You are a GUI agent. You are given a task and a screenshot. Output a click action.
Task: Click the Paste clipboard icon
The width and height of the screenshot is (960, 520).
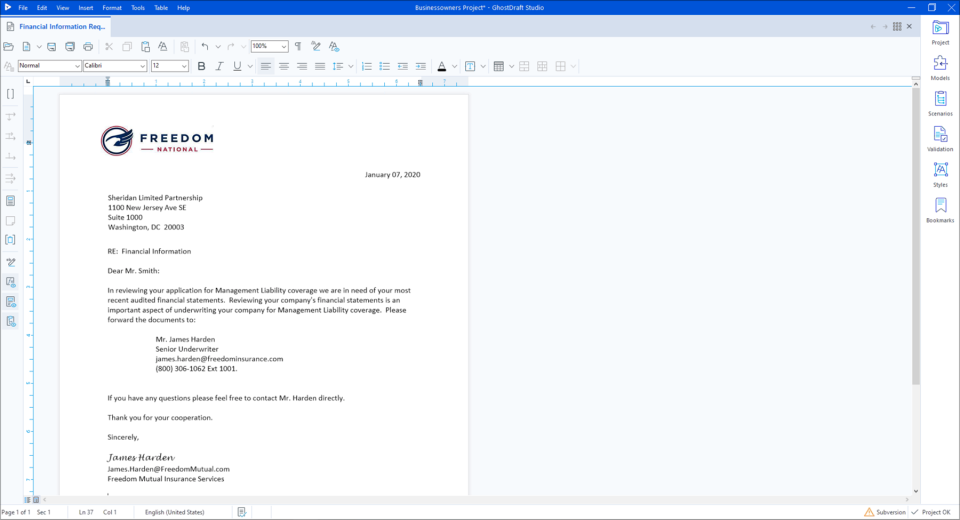145,47
